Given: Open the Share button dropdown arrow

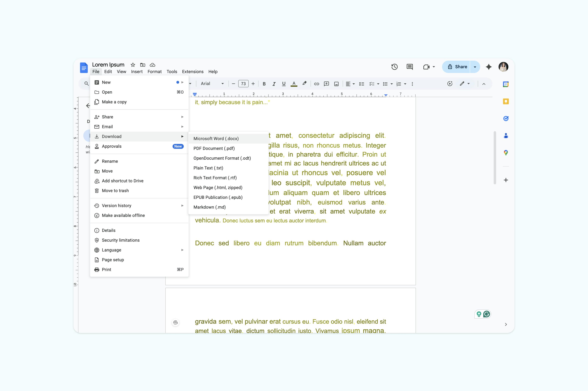Looking at the screenshot, I should point(475,67).
